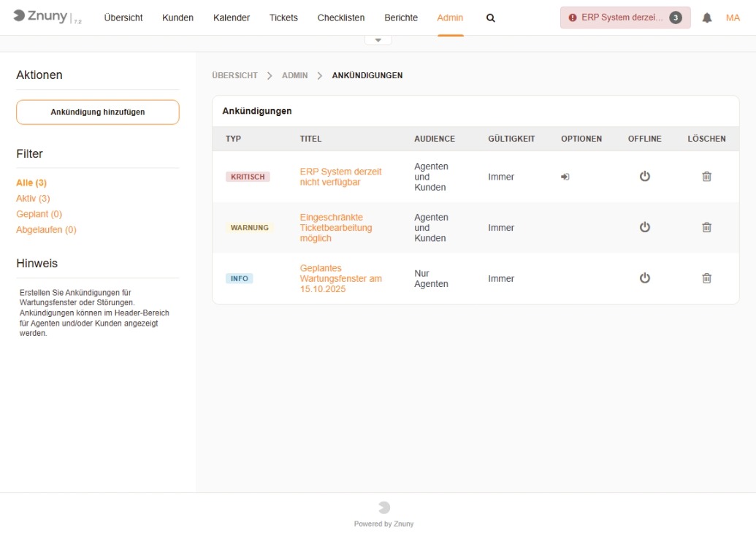
Task: Open the ERP System alert banner dropdown
Action: [625, 18]
